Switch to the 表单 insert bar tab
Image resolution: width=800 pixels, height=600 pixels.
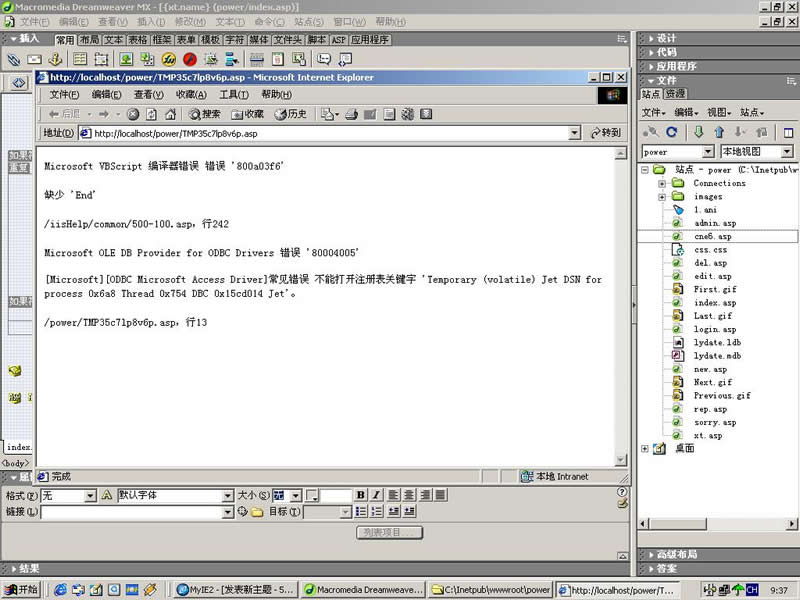coord(186,40)
